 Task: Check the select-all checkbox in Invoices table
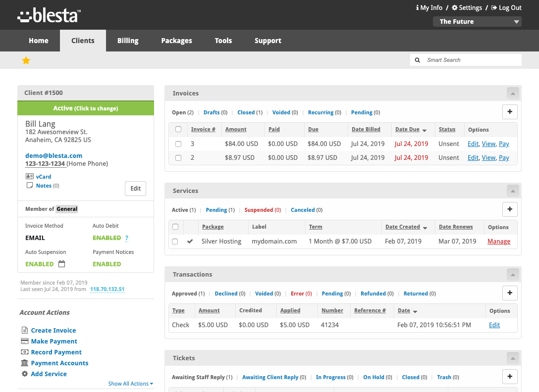(178, 129)
